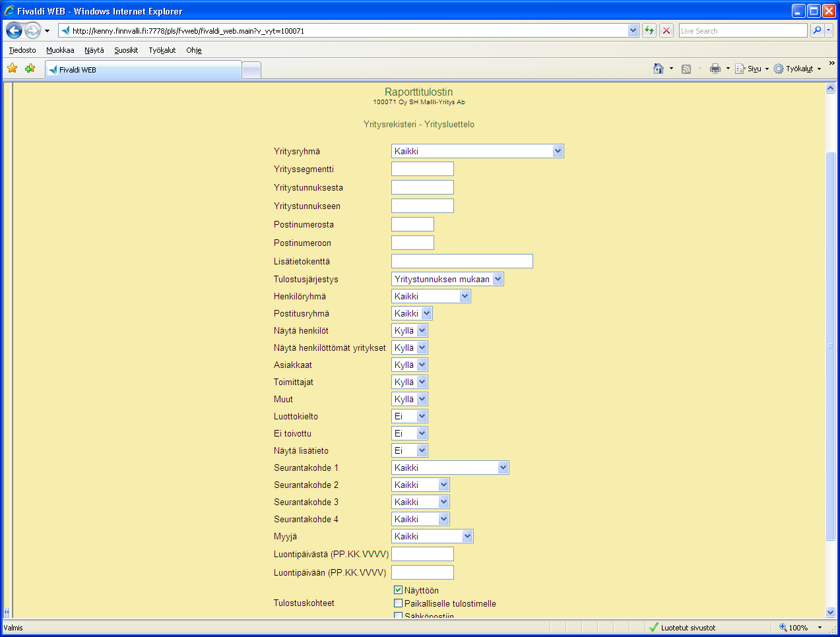Viewport: 840px width, 637px height.
Task: Open the Seurantakohde 1 dropdown
Action: [x=450, y=468]
